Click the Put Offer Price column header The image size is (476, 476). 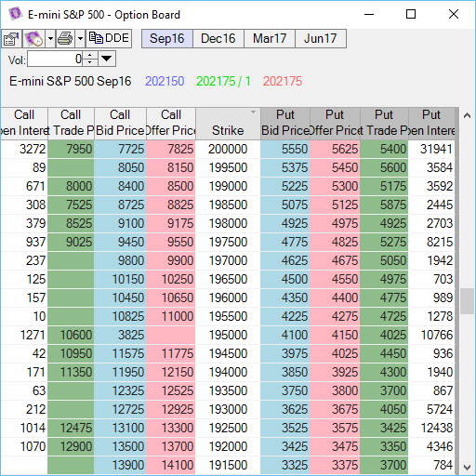335,124
